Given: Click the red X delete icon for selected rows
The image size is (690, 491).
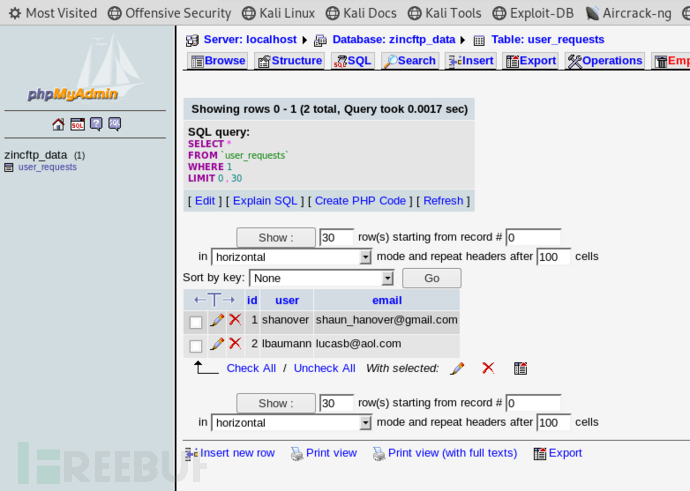Looking at the screenshot, I should (488, 368).
